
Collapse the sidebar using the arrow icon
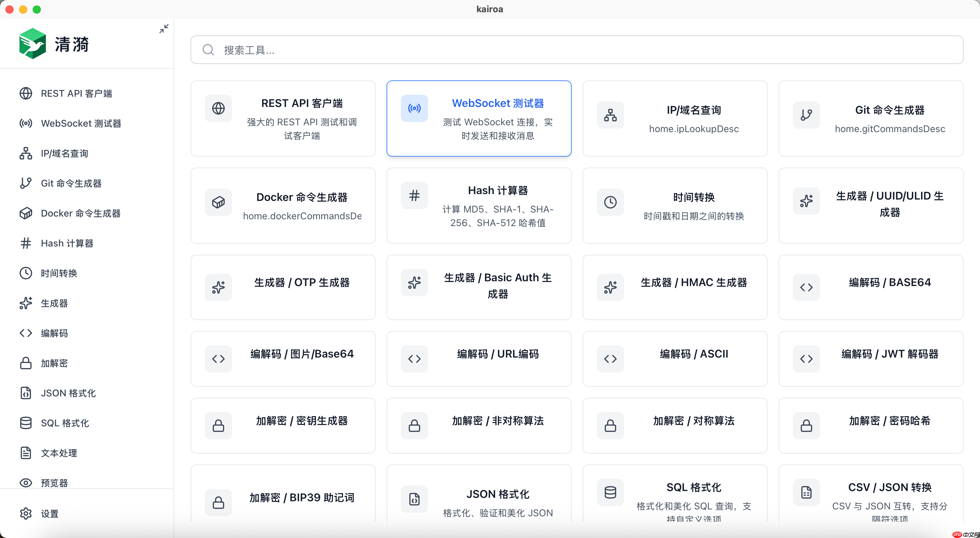164,29
